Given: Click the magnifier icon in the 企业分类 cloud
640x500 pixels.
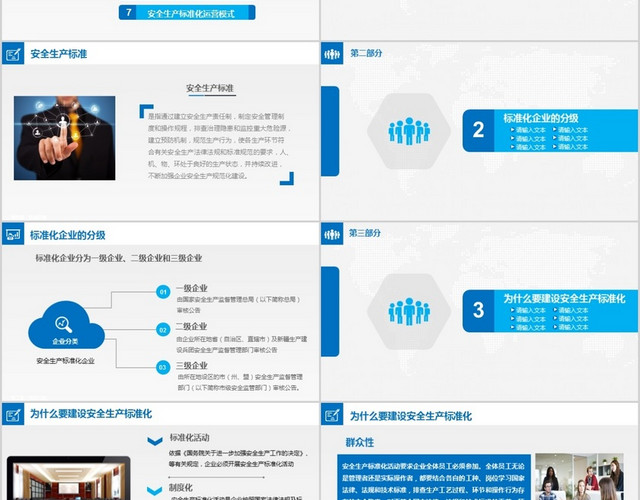Looking at the screenshot, I should (64, 324).
